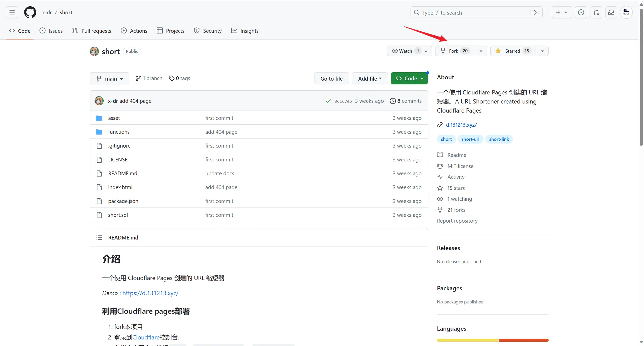Switch to the Issues tab
This screenshot has height=346, width=644.
point(51,31)
